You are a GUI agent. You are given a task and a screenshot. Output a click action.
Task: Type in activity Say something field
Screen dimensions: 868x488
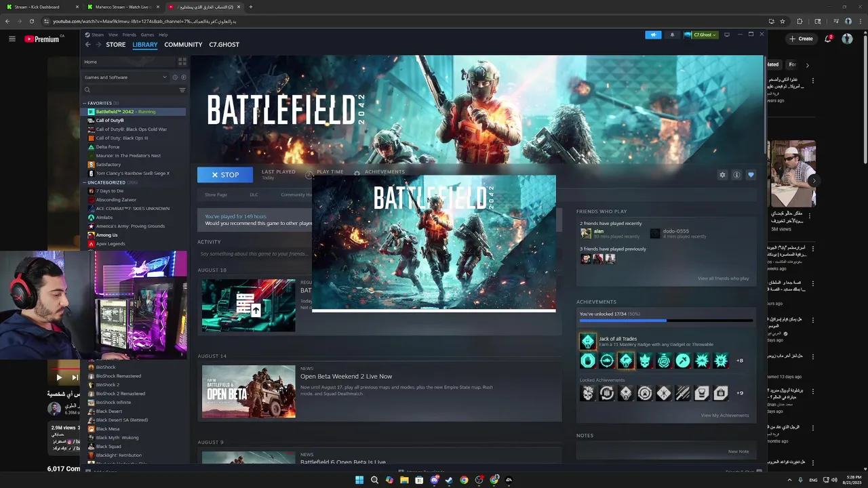pyautogui.click(x=254, y=254)
